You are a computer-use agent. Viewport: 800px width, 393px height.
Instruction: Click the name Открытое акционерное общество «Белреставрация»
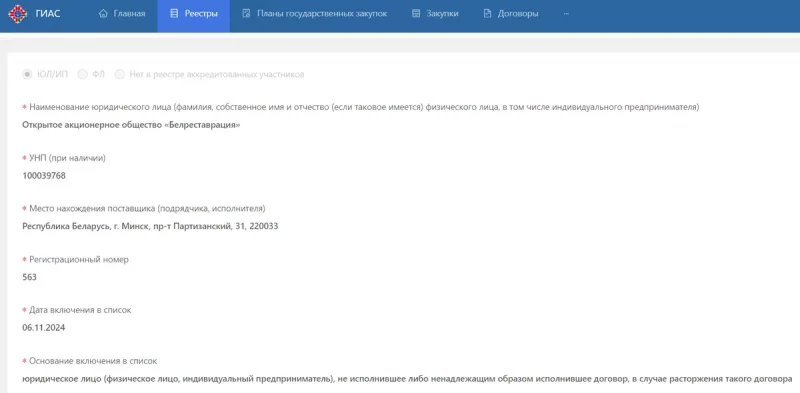[131, 125]
